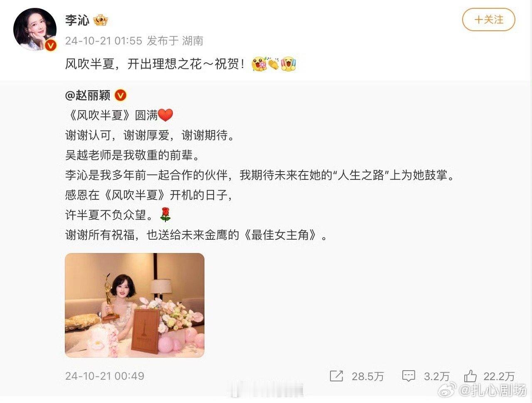The image size is (532, 403).
Task: Click the 3.2万 comment count
Action: click(x=437, y=376)
